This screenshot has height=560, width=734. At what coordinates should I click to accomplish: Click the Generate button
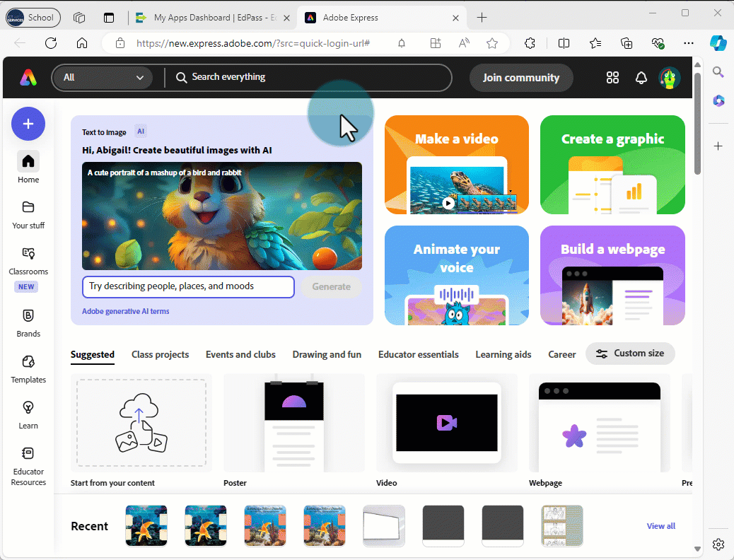[331, 286]
